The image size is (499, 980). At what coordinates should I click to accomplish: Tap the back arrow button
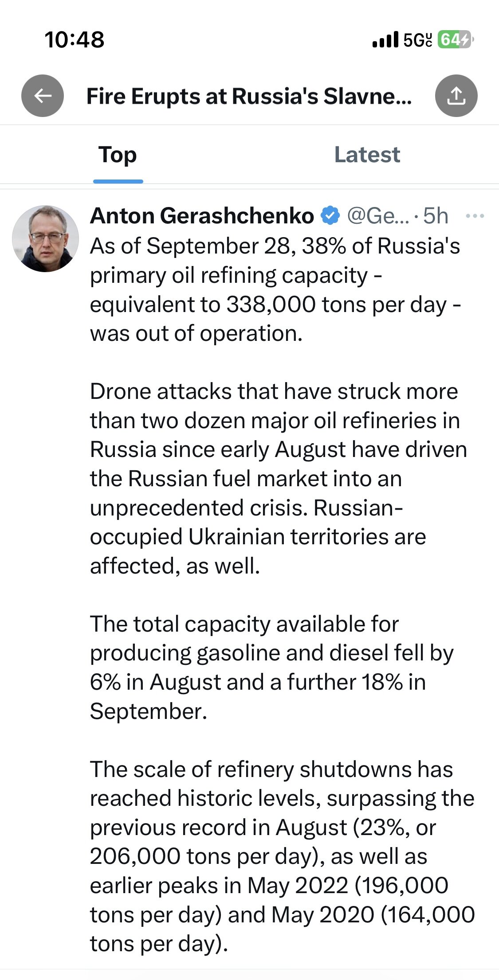43,96
